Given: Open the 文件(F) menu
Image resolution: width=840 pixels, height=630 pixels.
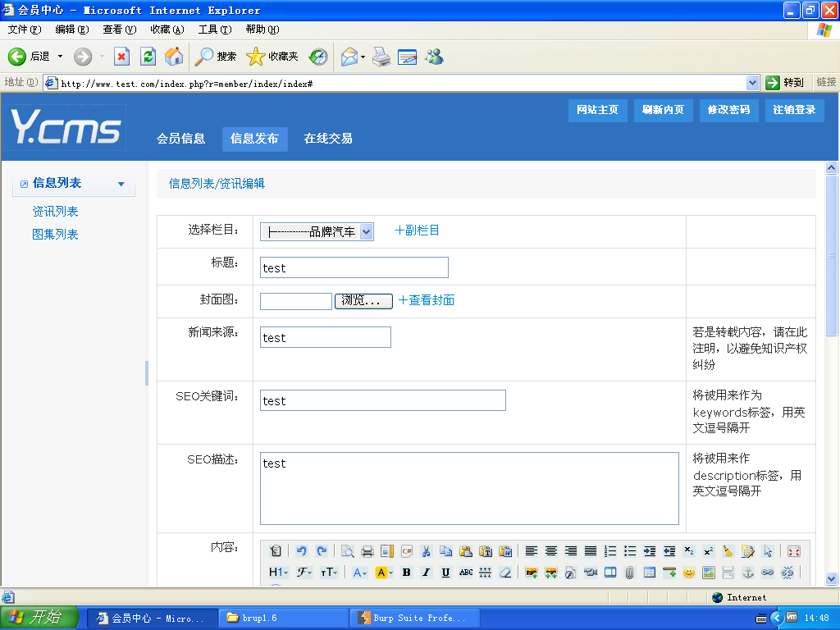Looking at the screenshot, I should point(24,30).
